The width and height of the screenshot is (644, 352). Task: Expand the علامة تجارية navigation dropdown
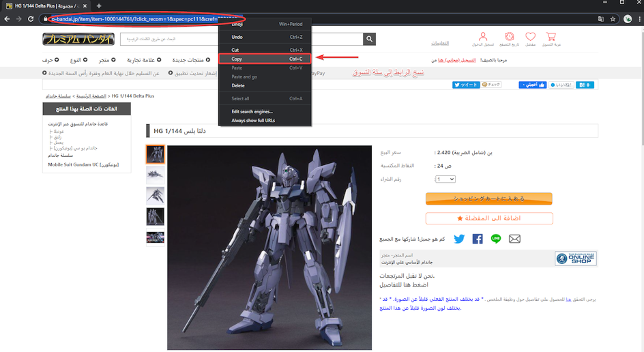[x=144, y=60]
